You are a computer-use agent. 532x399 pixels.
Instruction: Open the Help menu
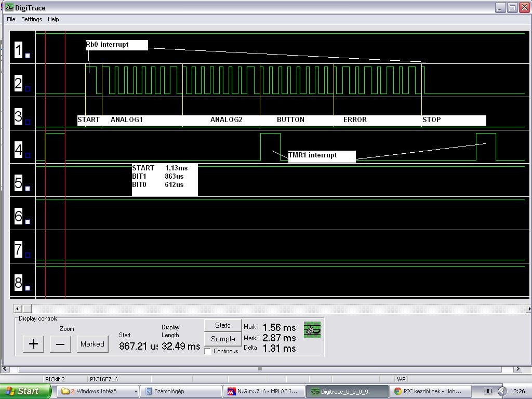[x=54, y=19]
